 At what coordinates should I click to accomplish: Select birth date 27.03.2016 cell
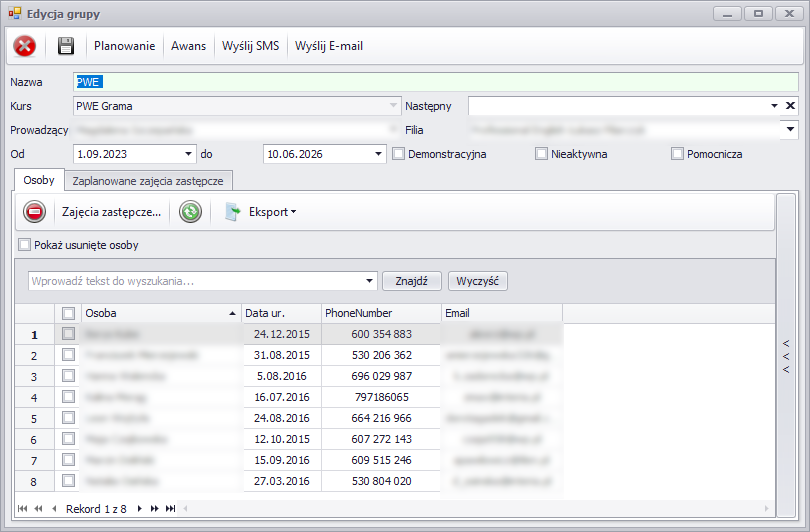click(x=282, y=481)
